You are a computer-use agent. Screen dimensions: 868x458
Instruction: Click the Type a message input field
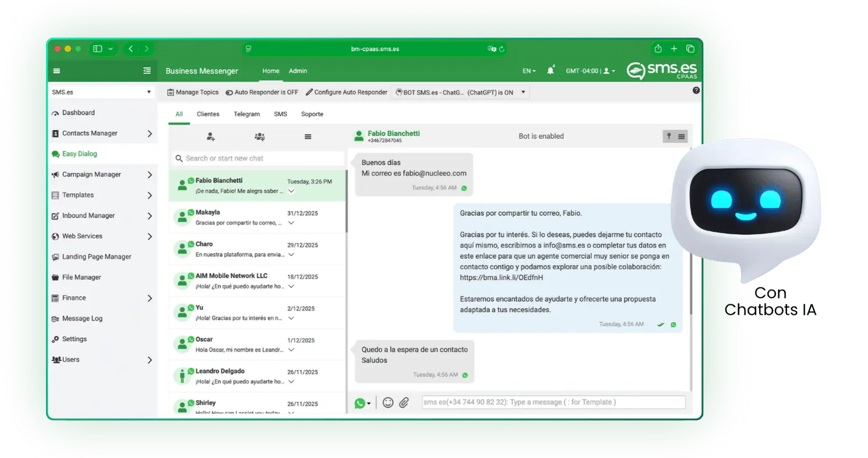(x=554, y=402)
